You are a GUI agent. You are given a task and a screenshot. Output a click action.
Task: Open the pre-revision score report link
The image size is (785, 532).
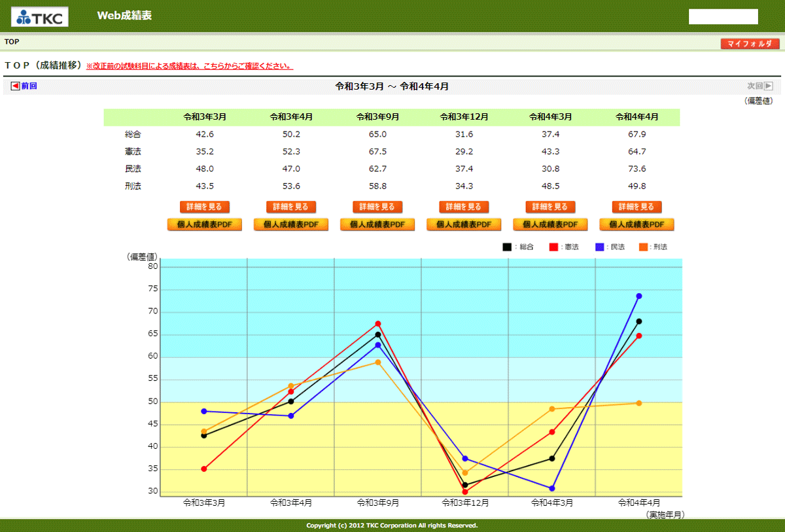[190, 66]
